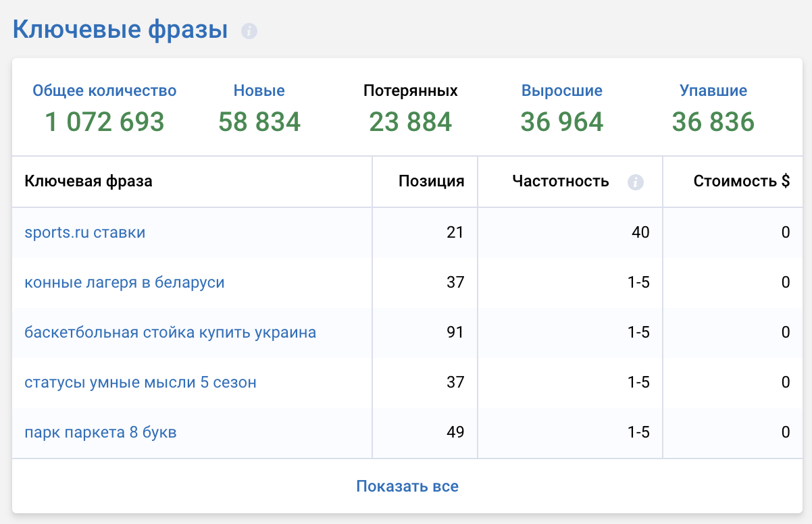
Task: Click position 37 in статусы умные мысли row
Action: point(456,382)
